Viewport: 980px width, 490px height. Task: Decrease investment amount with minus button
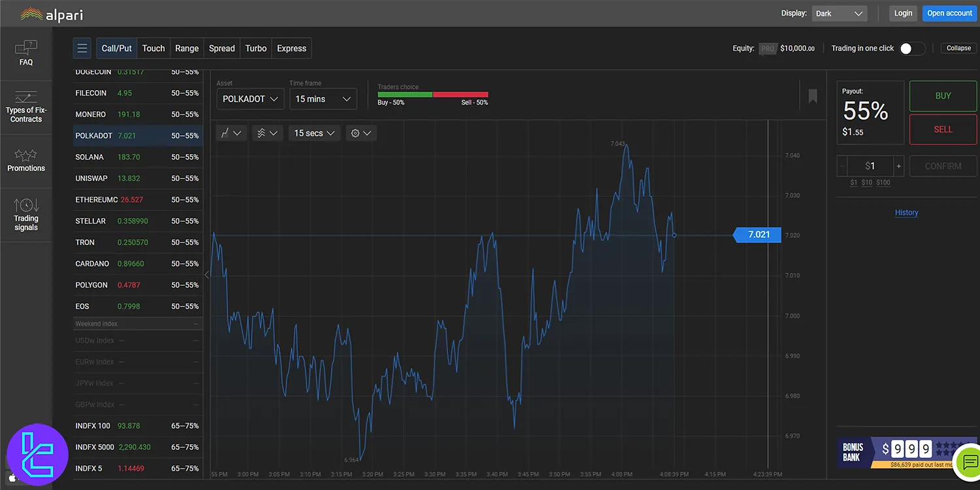tap(842, 166)
